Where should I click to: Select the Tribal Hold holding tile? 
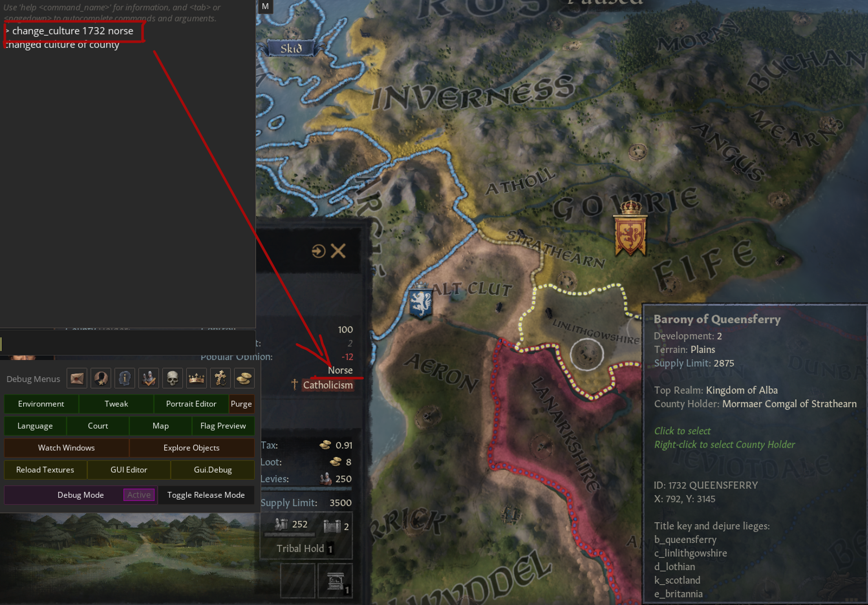(306, 536)
